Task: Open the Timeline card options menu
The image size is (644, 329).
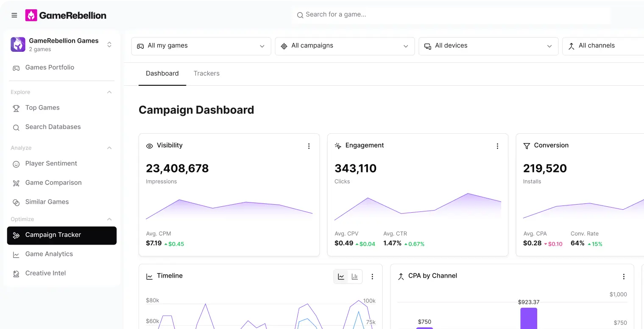Action: point(372,276)
